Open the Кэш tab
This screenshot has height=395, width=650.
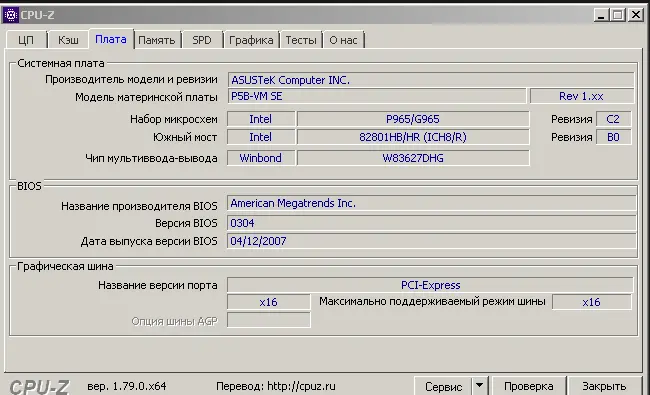click(68, 40)
